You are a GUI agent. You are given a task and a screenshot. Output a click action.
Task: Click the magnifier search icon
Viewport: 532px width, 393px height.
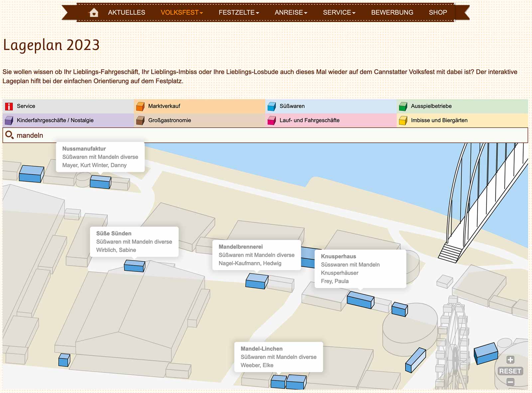coord(9,135)
